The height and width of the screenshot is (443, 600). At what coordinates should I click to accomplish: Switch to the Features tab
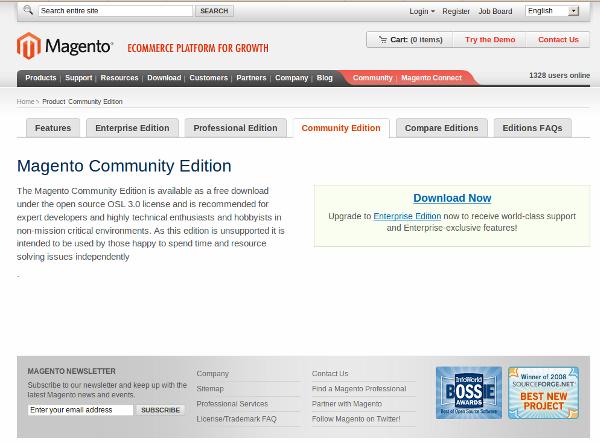[53, 128]
